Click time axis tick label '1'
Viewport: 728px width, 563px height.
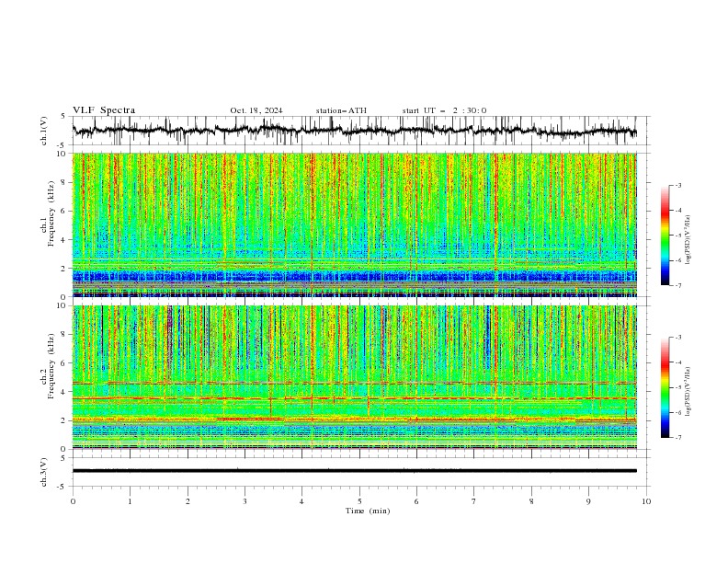pos(130,501)
